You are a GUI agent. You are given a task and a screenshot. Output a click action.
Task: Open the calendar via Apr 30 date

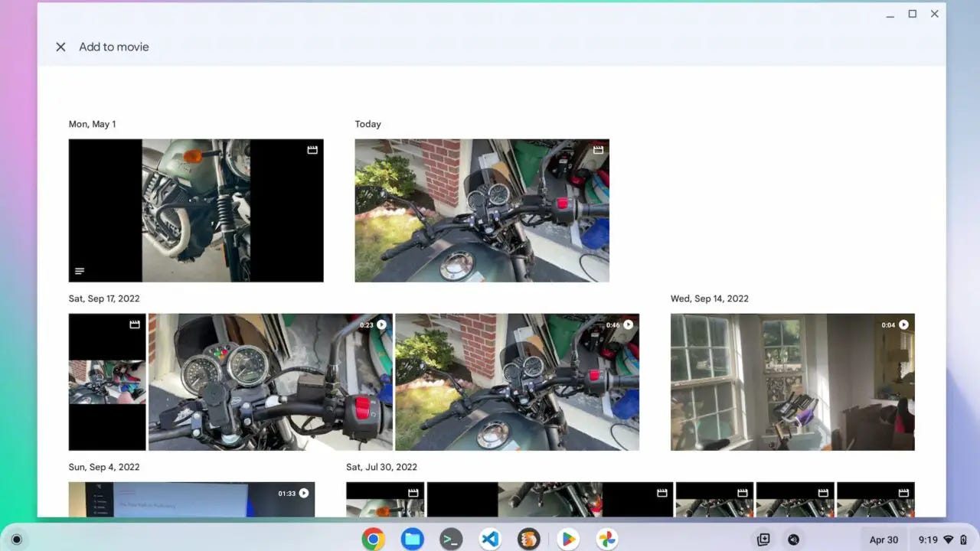click(884, 540)
